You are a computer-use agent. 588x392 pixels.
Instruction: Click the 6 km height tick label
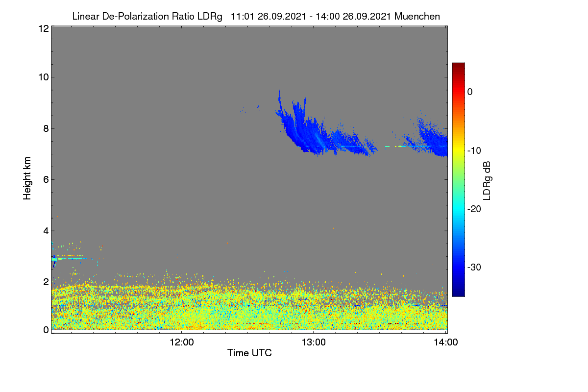(46, 179)
